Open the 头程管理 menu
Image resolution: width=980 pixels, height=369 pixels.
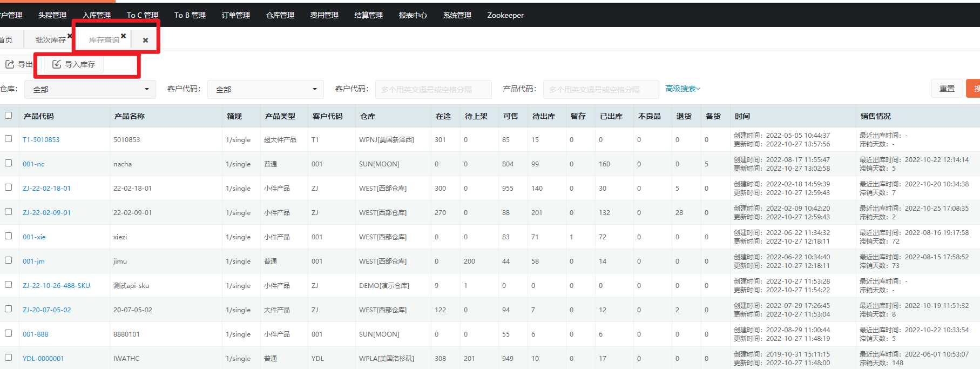click(52, 15)
